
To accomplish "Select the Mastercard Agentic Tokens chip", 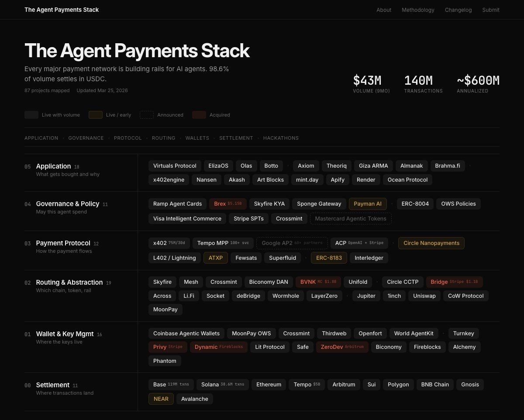I will tap(351, 219).
